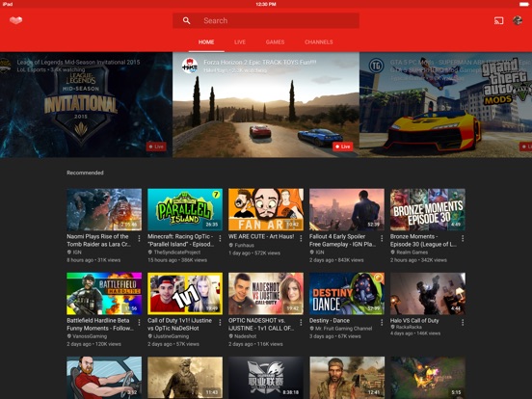Switch to the HOME tab
This screenshot has height=399, width=532.
tap(206, 42)
